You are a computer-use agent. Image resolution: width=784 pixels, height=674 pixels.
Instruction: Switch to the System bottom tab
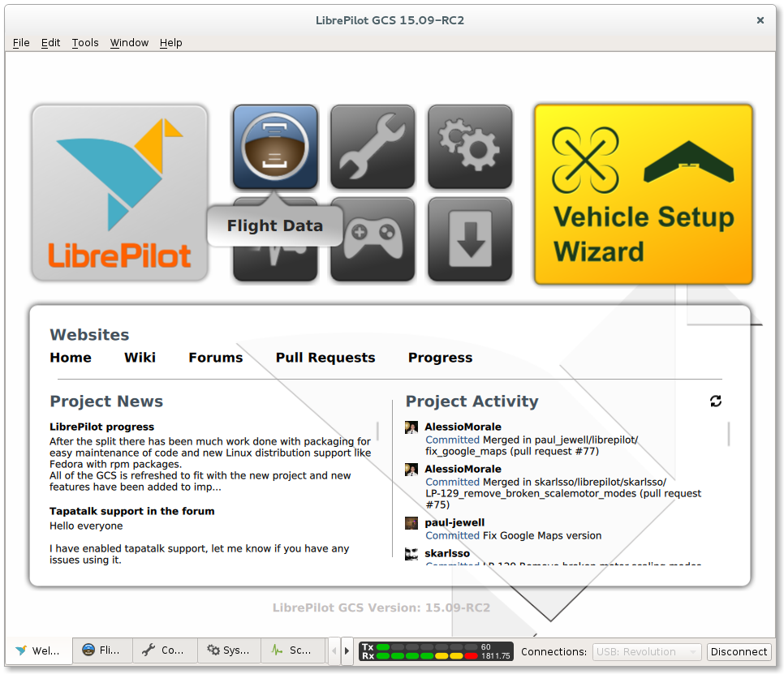point(229,650)
